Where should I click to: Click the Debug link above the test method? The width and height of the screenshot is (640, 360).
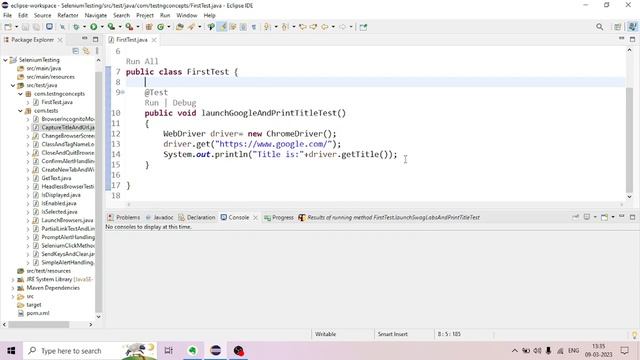point(184,103)
